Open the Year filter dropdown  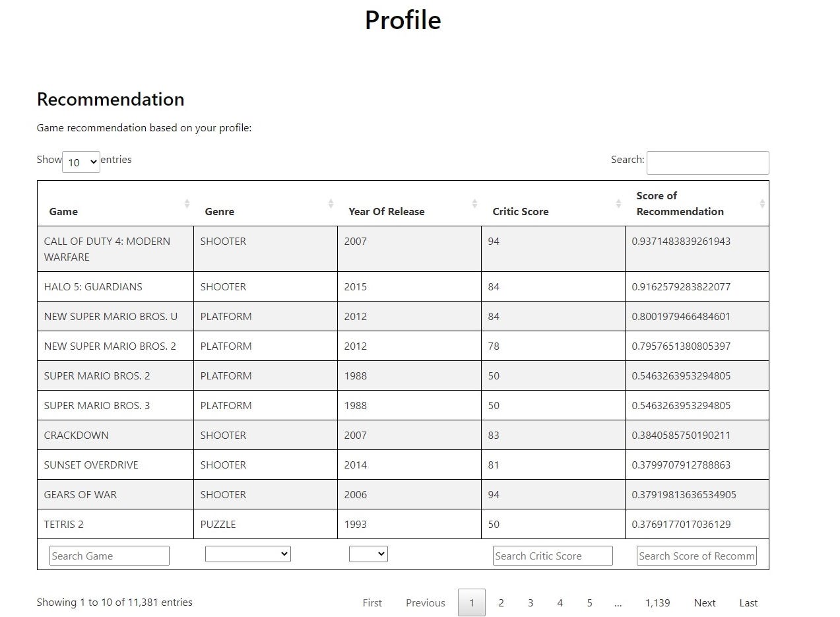[368, 554]
